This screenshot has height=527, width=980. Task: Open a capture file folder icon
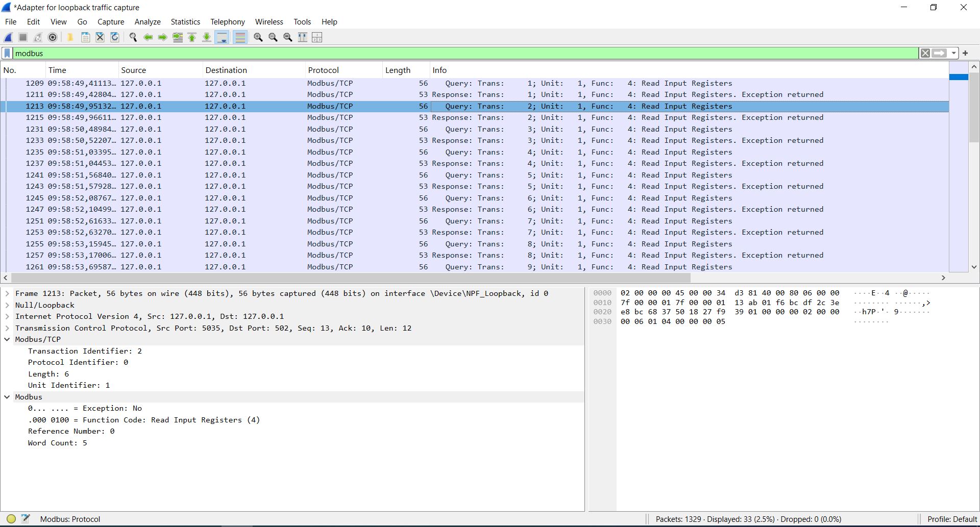[70, 37]
